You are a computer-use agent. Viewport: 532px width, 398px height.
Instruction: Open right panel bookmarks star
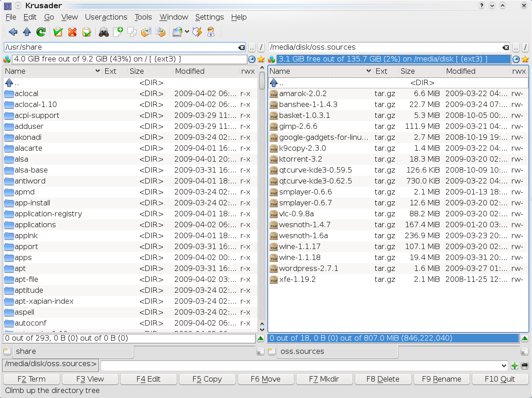525,59
